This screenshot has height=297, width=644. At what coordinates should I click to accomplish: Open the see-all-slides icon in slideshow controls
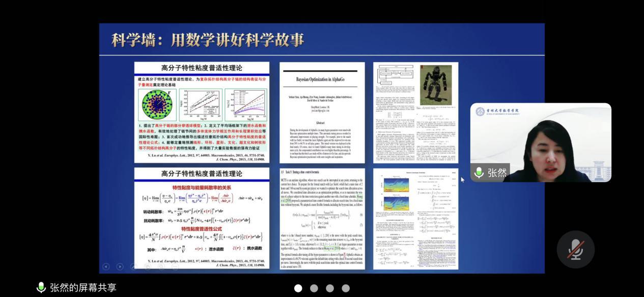pos(147,266)
